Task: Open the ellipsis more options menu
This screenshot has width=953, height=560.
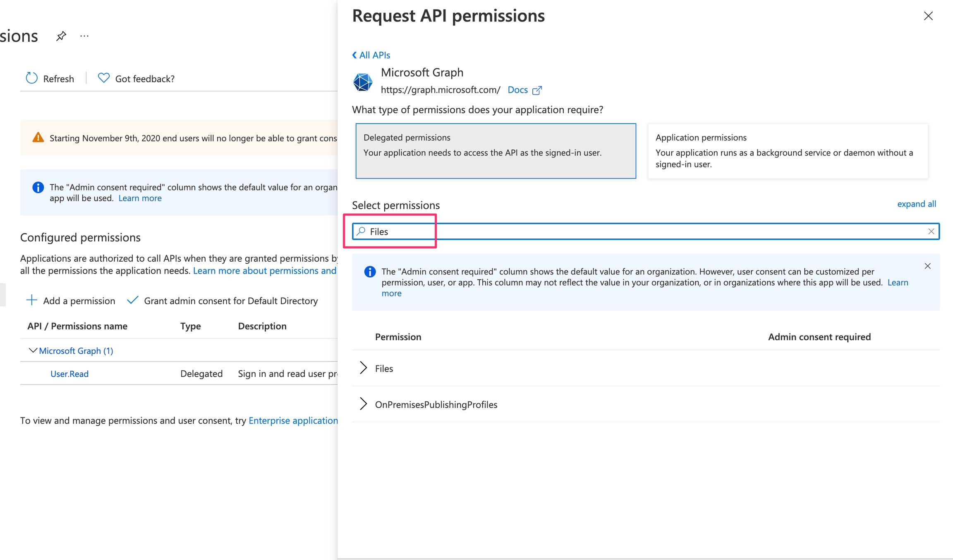Action: [84, 36]
